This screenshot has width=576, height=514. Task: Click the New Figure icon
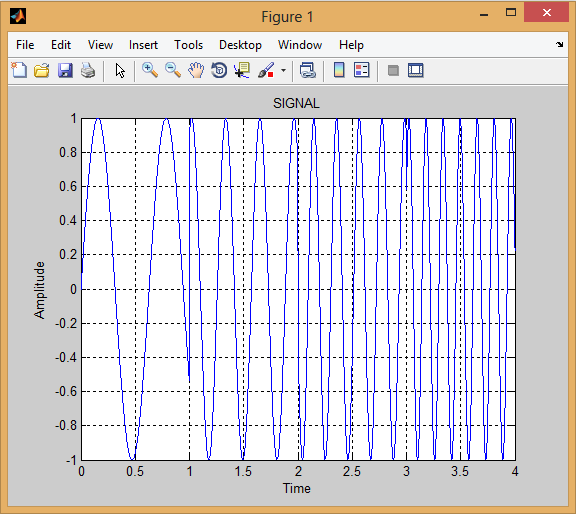click(x=19, y=70)
